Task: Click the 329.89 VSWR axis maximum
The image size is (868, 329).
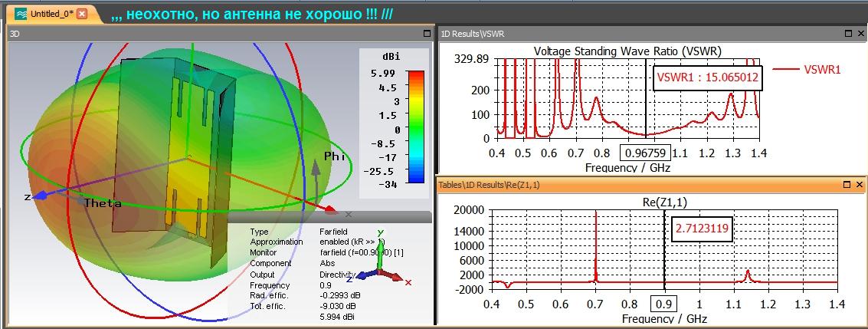Action: point(470,59)
